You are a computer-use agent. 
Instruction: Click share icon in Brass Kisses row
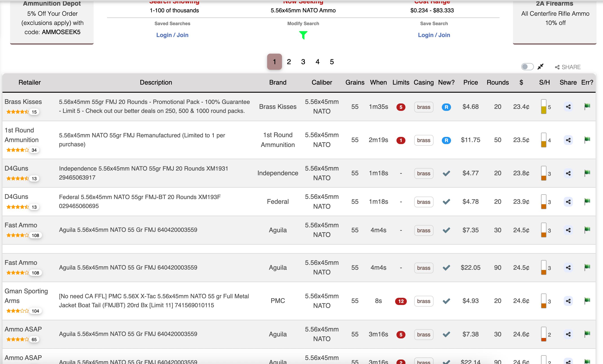(568, 107)
